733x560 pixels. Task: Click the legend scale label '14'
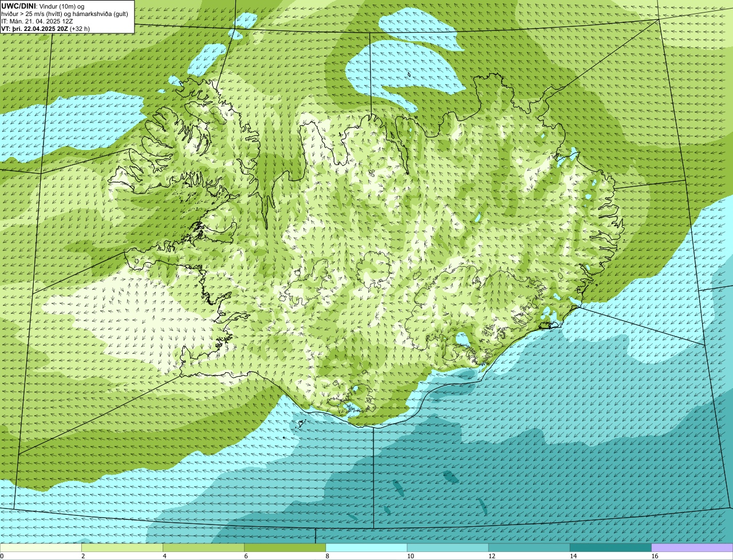[x=573, y=556]
